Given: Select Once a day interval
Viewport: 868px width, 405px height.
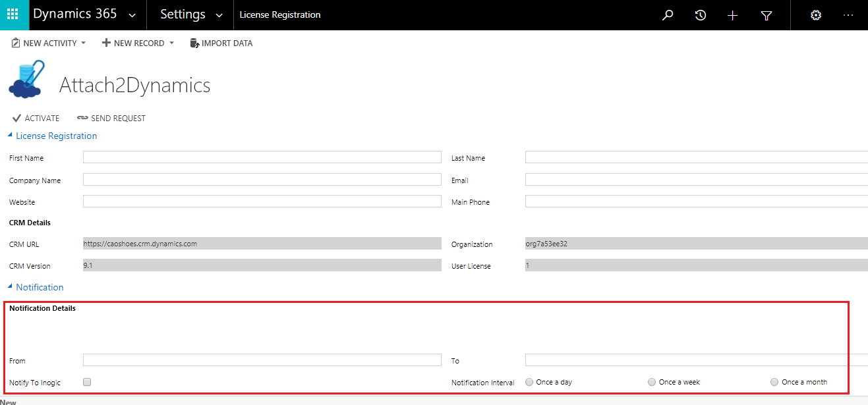Looking at the screenshot, I should click(x=529, y=382).
